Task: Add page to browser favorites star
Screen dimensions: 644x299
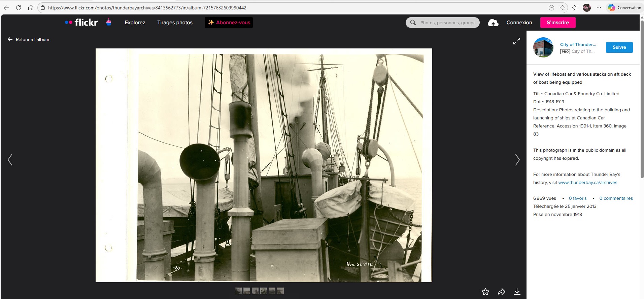Action: [562, 8]
